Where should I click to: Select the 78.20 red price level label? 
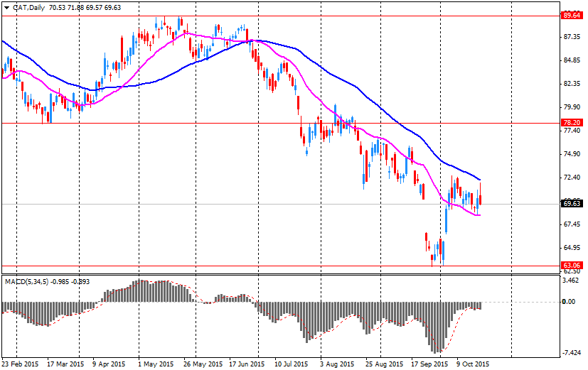[572, 122]
